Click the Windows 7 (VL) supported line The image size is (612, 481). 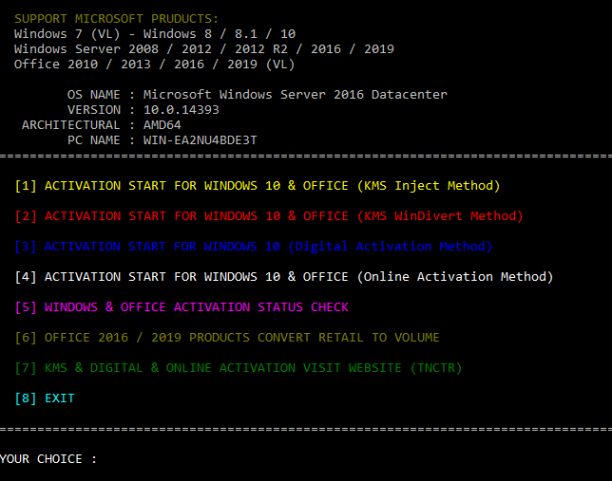tap(155, 34)
